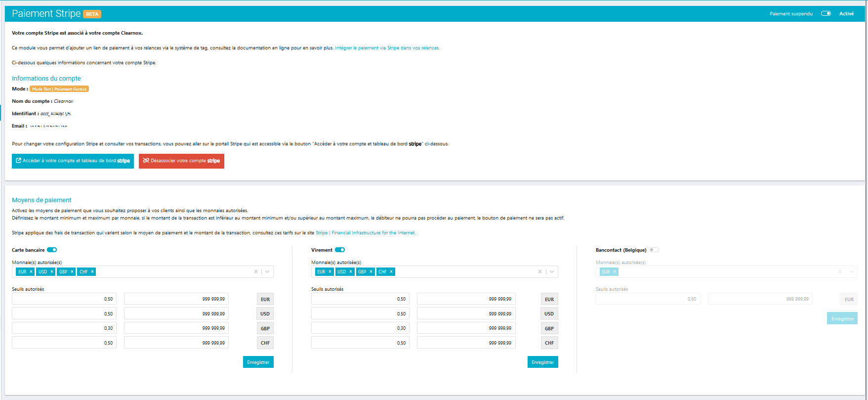Expand the Virement currency dropdown
Image resolution: width=868 pixels, height=400 pixels.
(x=552, y=271)
